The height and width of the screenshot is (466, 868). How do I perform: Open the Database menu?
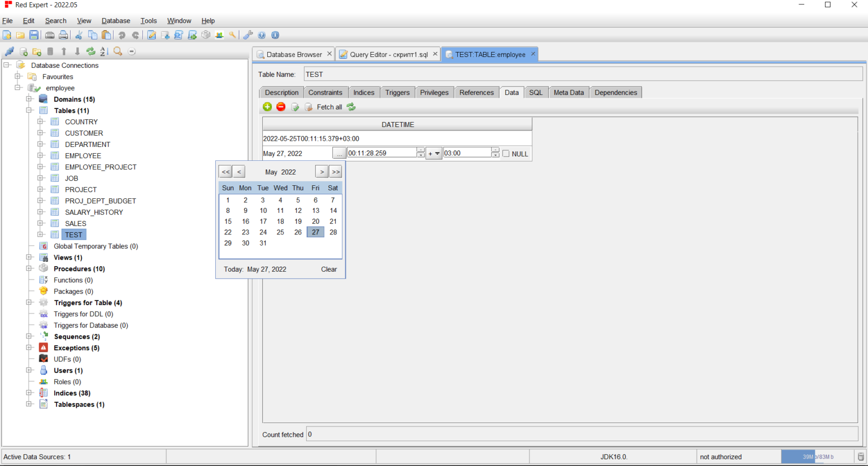coord(116,21)
